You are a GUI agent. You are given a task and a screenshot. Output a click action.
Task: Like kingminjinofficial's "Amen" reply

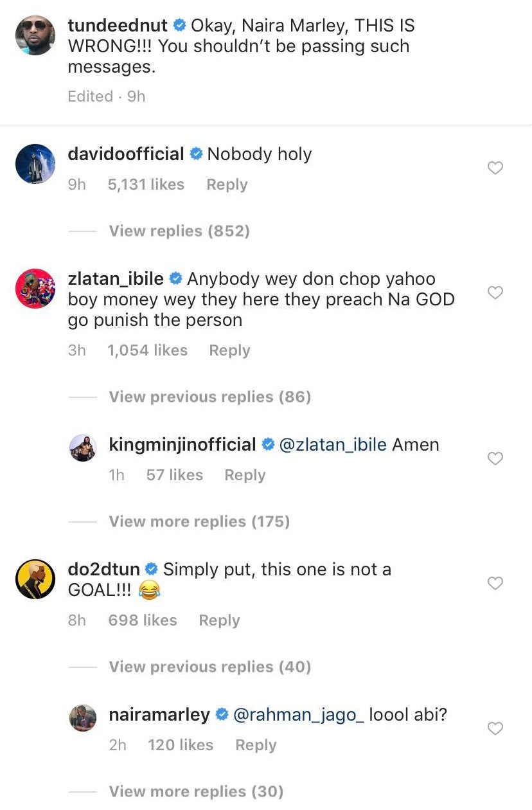[495, 459]
